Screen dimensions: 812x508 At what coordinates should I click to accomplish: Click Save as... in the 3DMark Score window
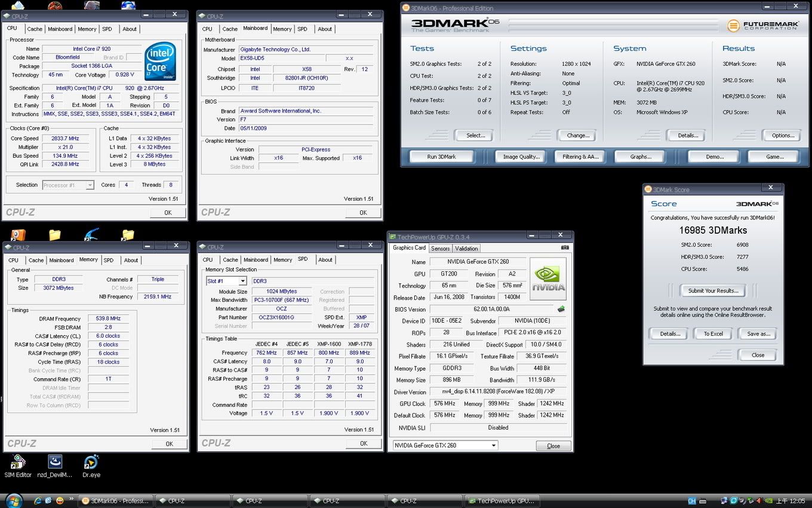tap(758, 333)
